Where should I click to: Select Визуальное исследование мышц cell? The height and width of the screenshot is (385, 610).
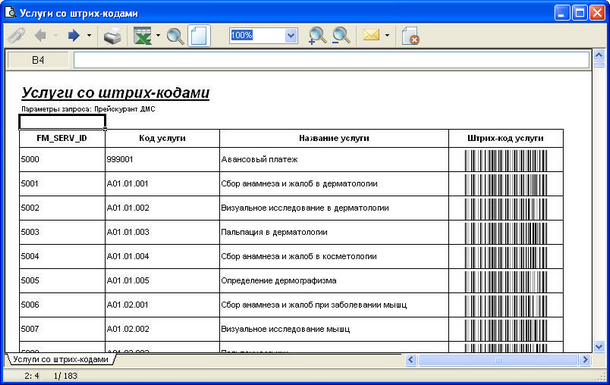334,329
